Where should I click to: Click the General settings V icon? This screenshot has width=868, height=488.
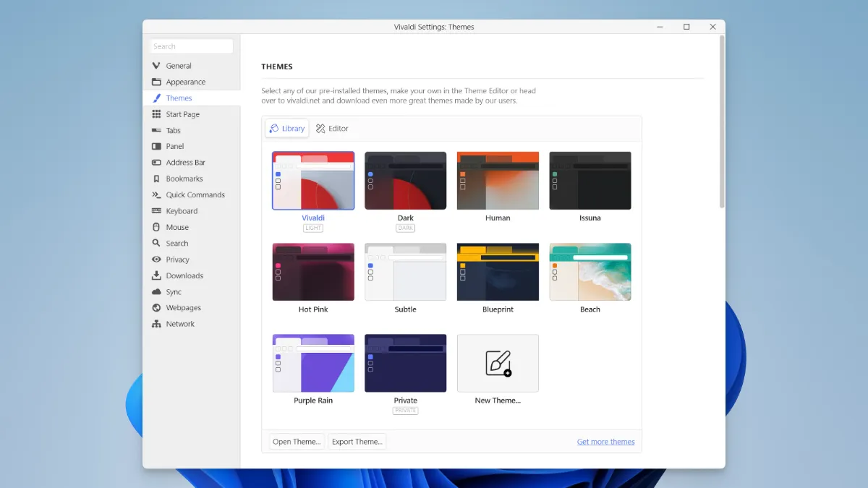pyautogui.click(x=156, y=66)
